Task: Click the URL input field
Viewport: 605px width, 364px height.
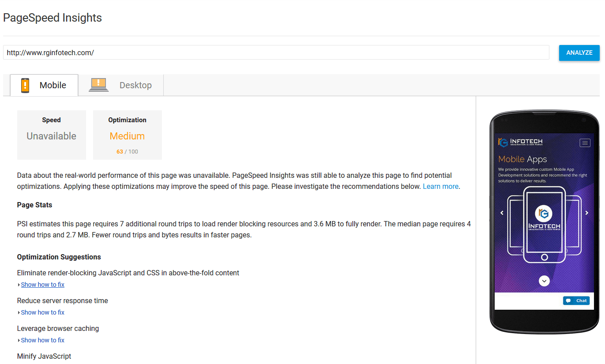Action: [x=276, y=53]
